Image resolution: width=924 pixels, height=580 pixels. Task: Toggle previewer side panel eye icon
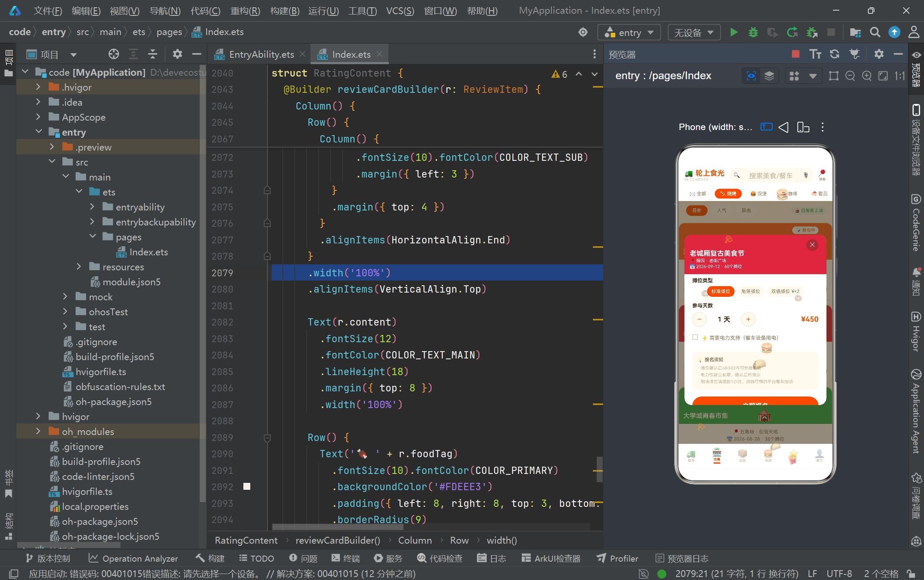[x=916, y=55]
